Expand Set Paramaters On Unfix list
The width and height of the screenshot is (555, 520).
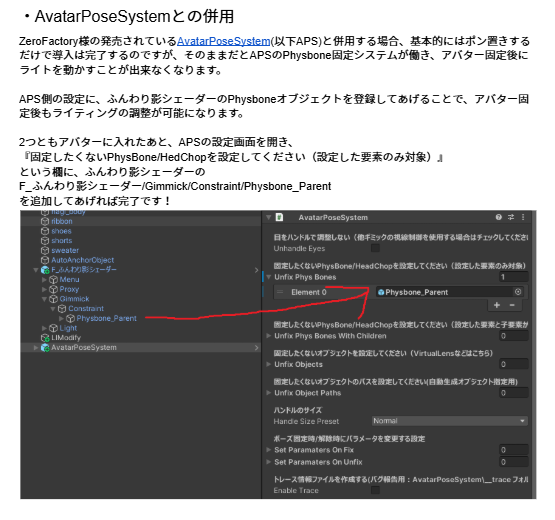tap(269, 462)
